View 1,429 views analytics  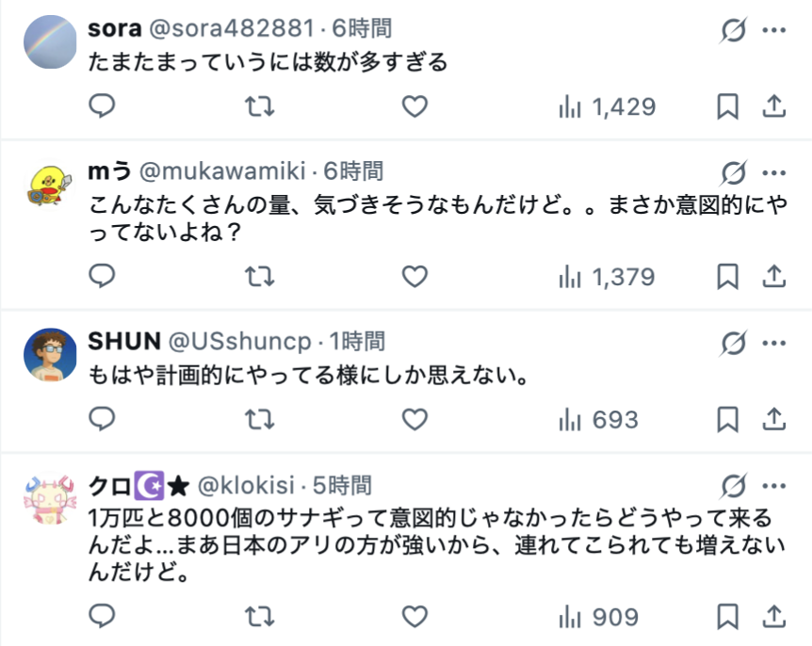pyautogui.click(x=608, y=107)
